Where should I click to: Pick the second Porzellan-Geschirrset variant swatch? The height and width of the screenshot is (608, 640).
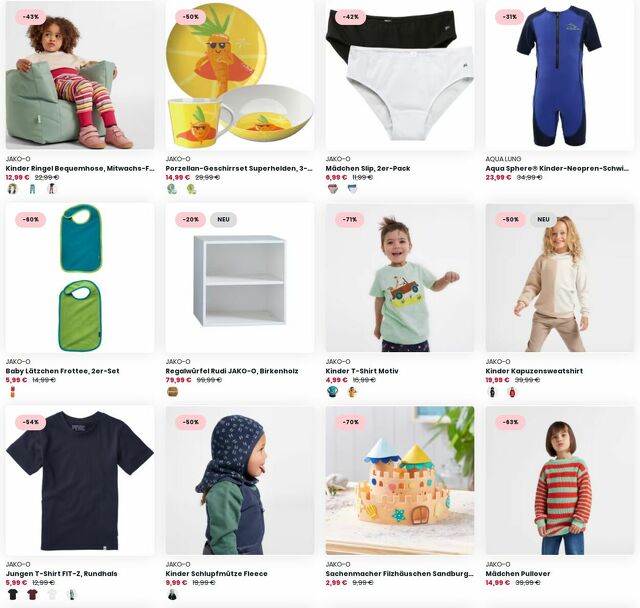coord(191,189)
